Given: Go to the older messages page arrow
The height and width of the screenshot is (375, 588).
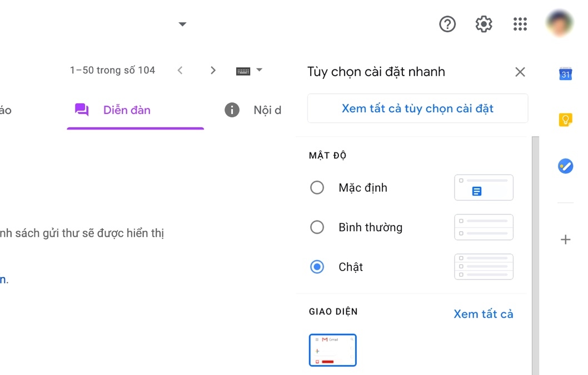Looking at the screenshot, I should pyautogui.click(x=213, y=71).
